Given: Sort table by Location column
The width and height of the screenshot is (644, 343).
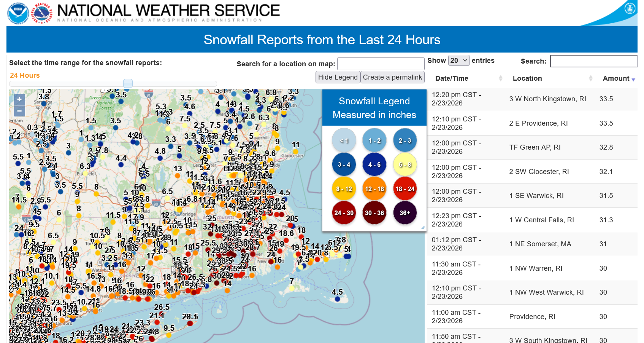Looking at the screenshot, I should [x=552, y=78].
